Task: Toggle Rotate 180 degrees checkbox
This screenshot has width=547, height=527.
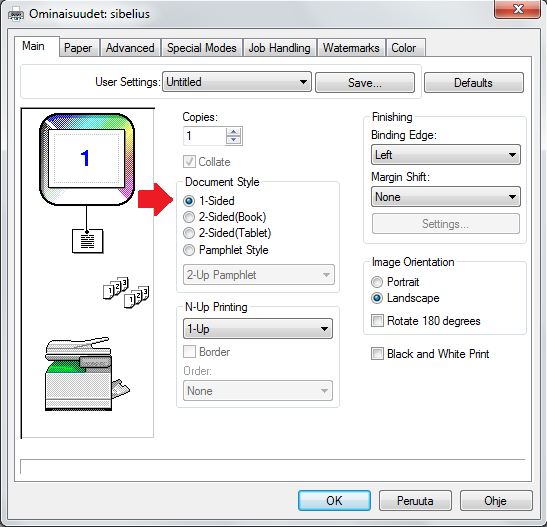Action: [377, 320]
